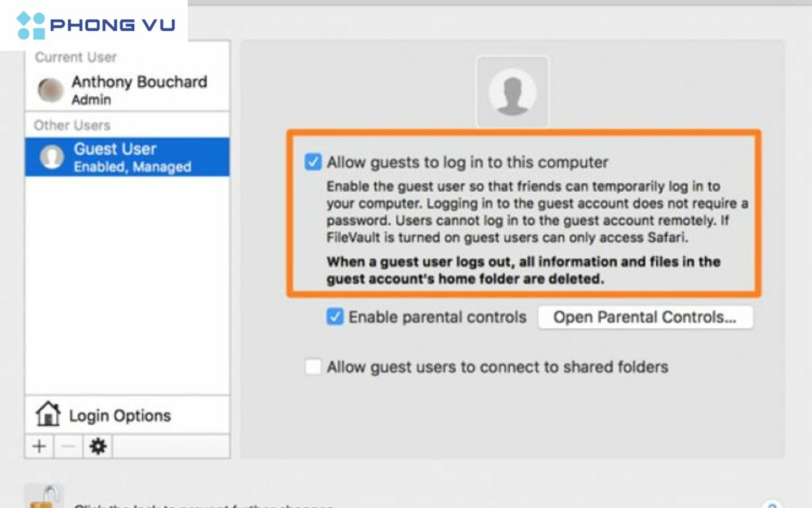
Task: Click the large guest profile picture placeholder
Action: [512, 92]
